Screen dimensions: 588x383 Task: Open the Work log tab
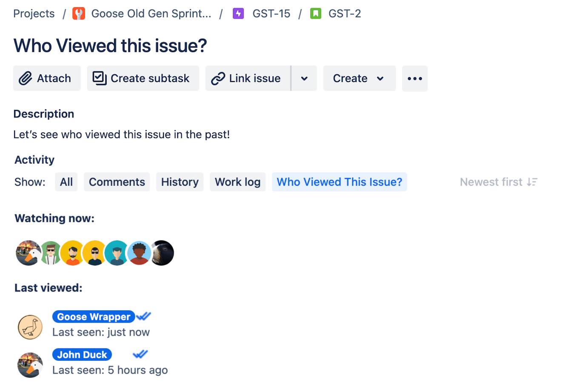(238, 182)
